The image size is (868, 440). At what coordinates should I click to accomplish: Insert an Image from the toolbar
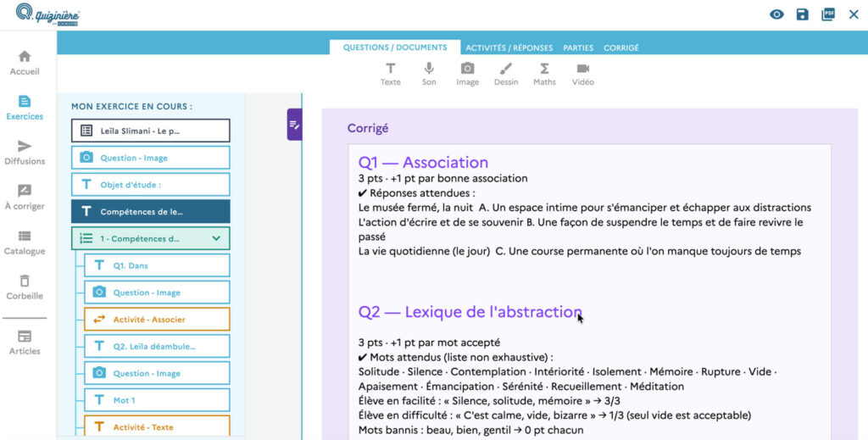pos(467,74)
